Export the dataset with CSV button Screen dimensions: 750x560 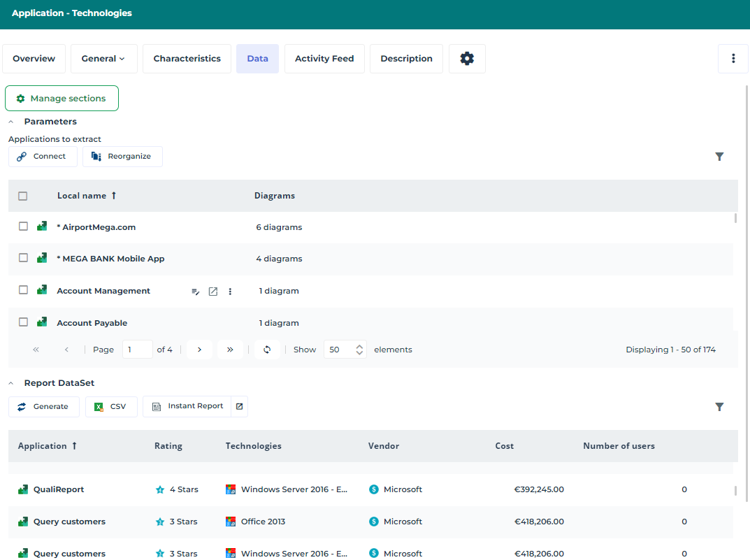(x=111, y=407)
